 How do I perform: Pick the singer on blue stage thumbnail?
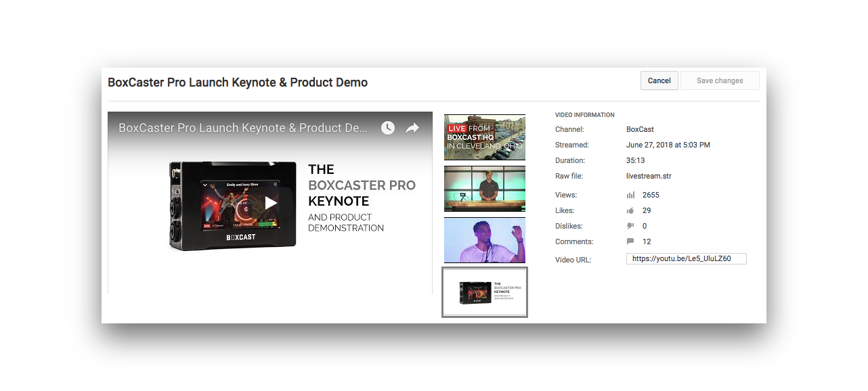click(485, 240)
